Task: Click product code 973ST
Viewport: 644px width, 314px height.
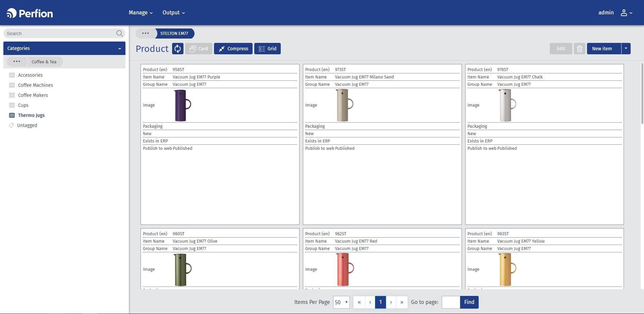Action: [x=340, y=70]
